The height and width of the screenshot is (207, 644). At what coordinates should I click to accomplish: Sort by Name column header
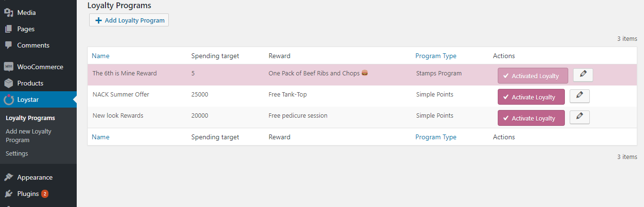[101, 56]
